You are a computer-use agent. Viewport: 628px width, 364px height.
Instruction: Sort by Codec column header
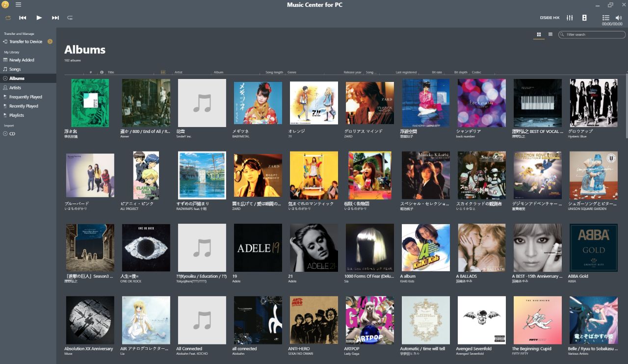(x=476, y=72)
